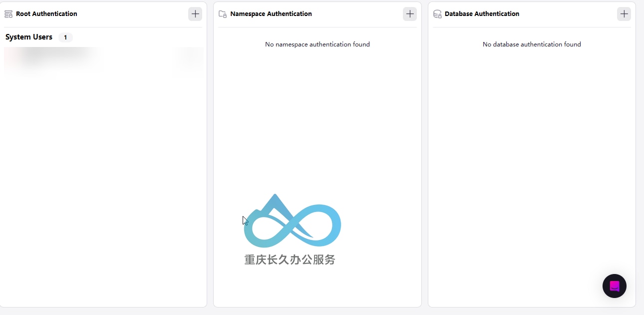This screenshot has width=644, height=315.
Task: Click the Root Authentication heading
Action: [x=46, y=14]
